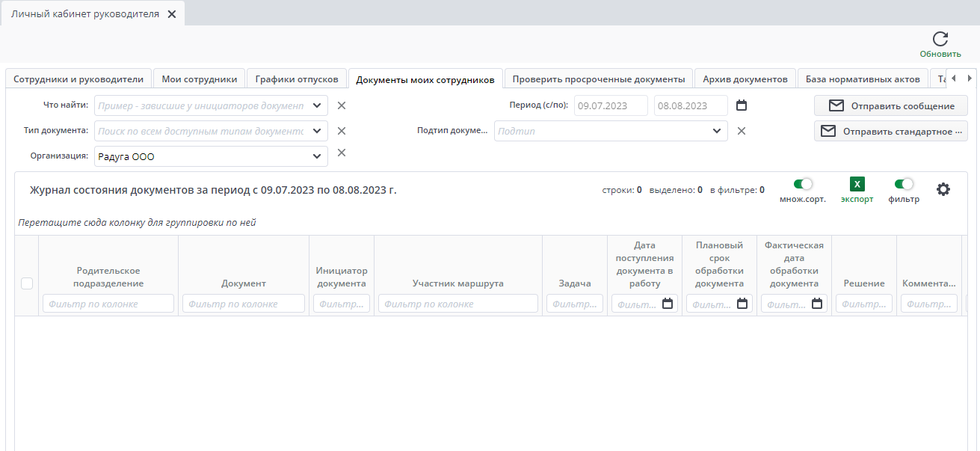Toggle the множ.сорт. switch
Viewport: 980px width, 451px height.
coord(803,184)
